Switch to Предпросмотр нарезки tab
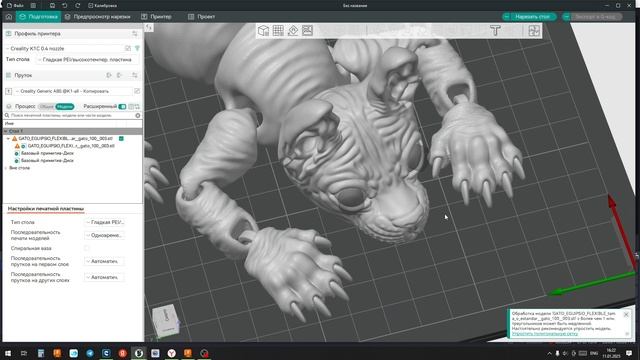The width and height of the screenshot is (640, 360). coord(98,17)
